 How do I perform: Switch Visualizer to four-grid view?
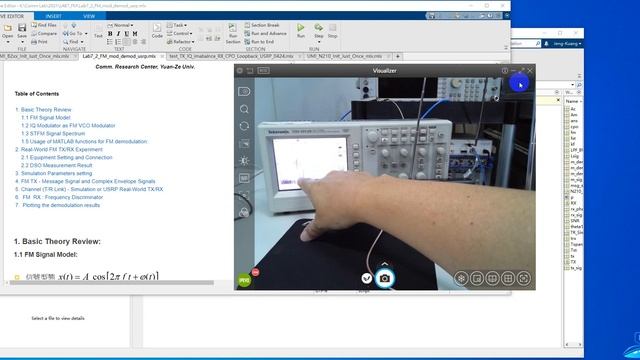click(x=508, y=278)
